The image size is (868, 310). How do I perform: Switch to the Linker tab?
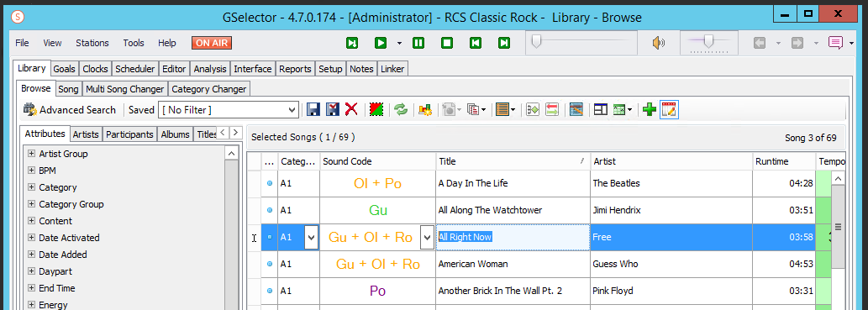(392, 69)
